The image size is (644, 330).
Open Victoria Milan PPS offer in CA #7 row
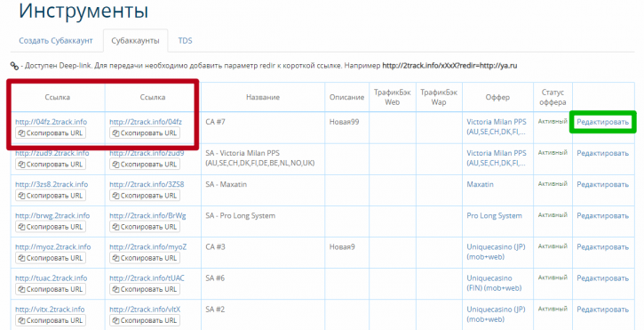[x=497, y=126]
